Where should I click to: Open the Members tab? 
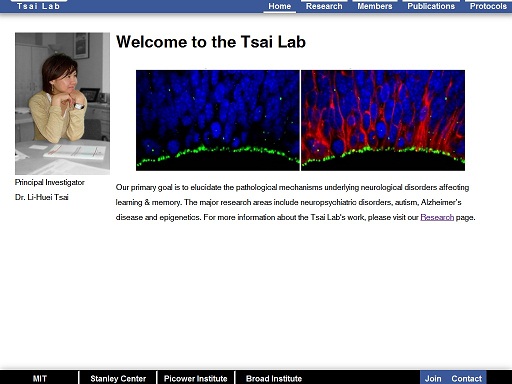[375, 6]
